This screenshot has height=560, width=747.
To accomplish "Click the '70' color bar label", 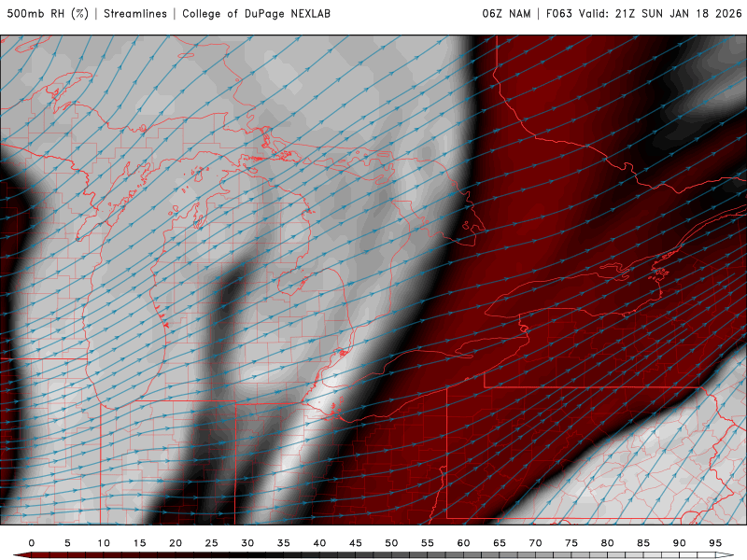I will [535, 543].
